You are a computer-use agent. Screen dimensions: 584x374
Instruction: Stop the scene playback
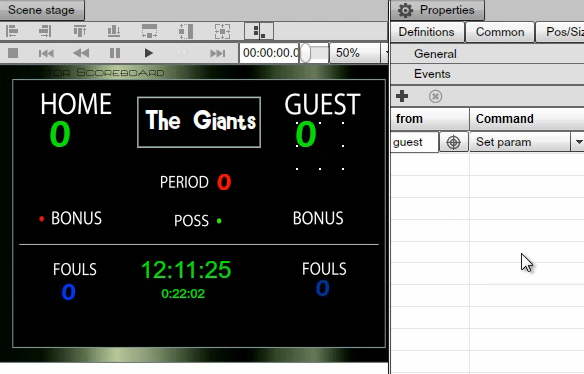point(13,53)
